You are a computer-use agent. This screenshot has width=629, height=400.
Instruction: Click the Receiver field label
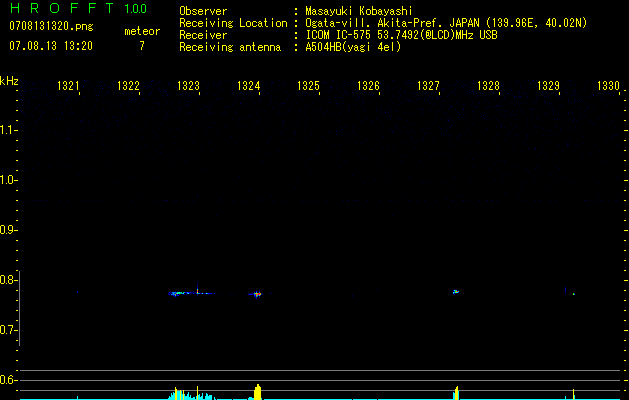(x=203, y=35)
